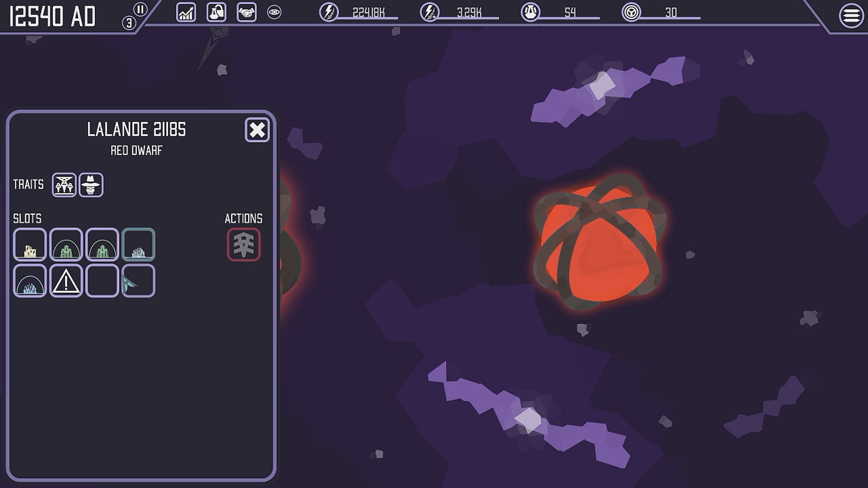Click the energy resource icon showing 224.18K
868x488 pixels.
tap(329, 12)
